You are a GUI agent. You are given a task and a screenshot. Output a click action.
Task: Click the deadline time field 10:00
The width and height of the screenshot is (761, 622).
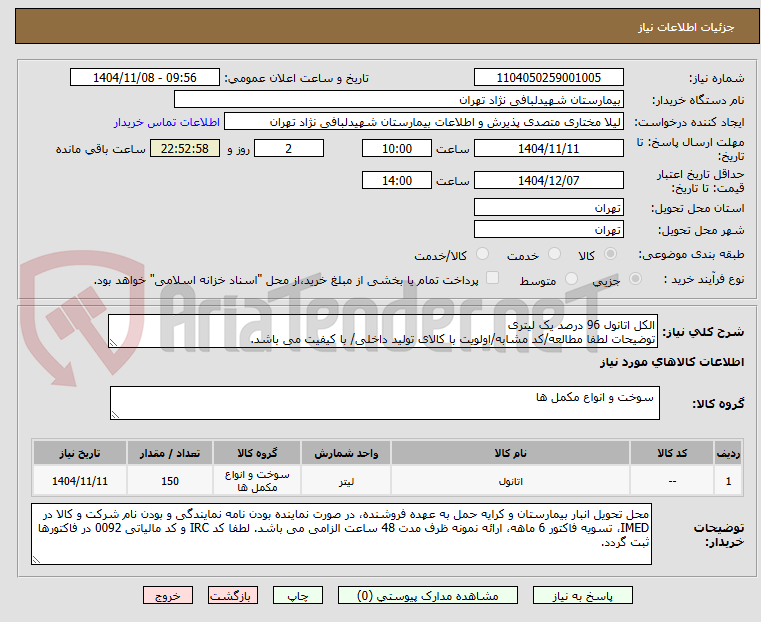pyautogui.click(x=397, y=148)
